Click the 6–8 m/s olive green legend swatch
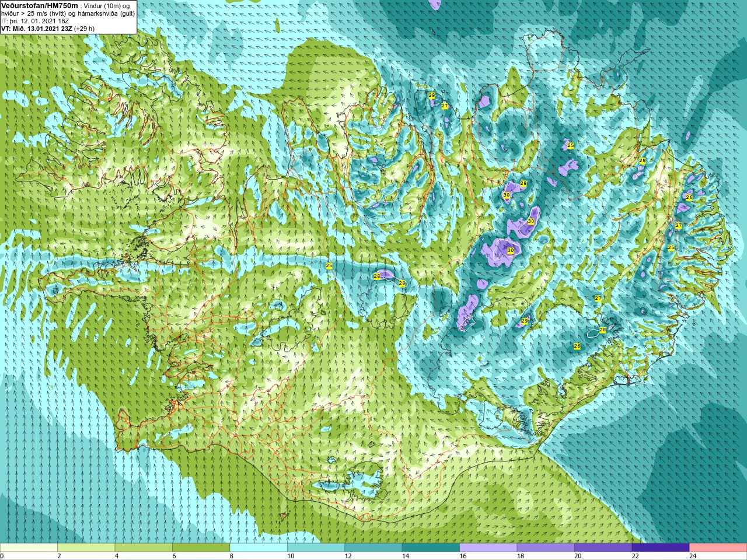 pos(201,548)
